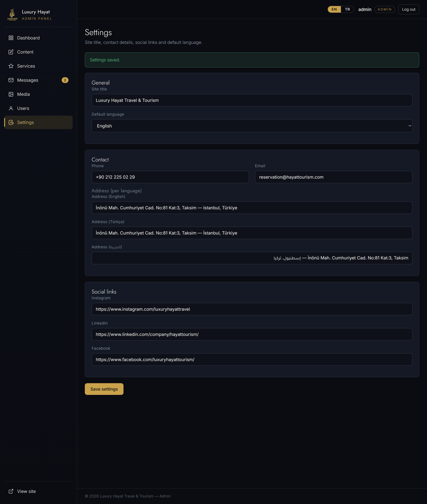Screen dimensions: 427x504
Task: Click the Log out button
Action: [x=408, y=9]
